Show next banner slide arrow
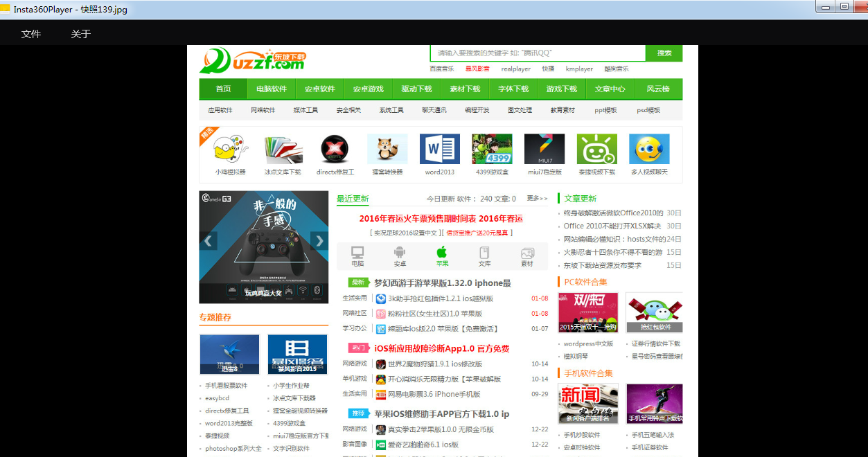868x457 pixels. pyautogui.click(x=319, y=241)
